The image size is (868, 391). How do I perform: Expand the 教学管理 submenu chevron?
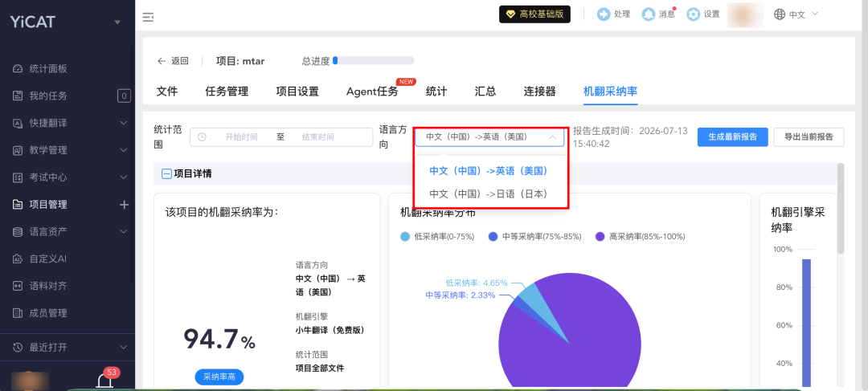tap(124, 150)
